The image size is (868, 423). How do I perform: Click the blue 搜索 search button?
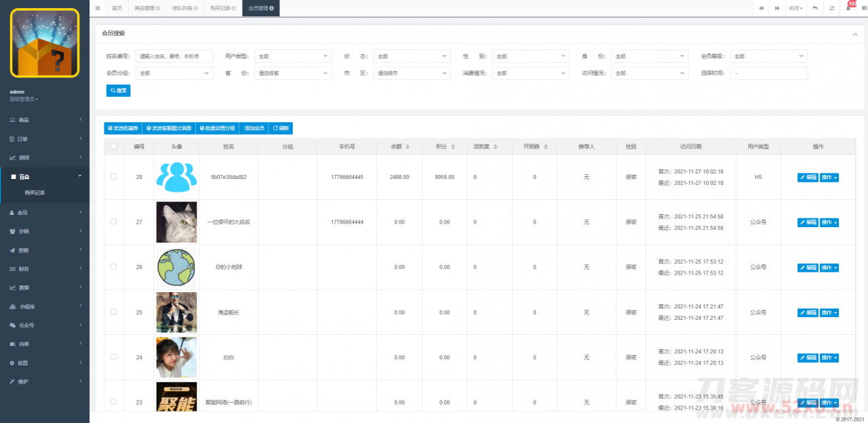coord(118,90)
